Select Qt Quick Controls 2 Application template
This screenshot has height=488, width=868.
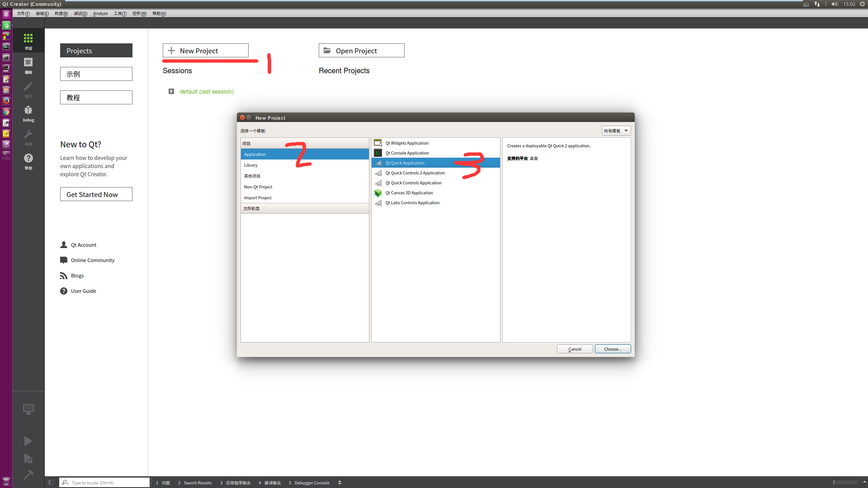pos(436,173)
